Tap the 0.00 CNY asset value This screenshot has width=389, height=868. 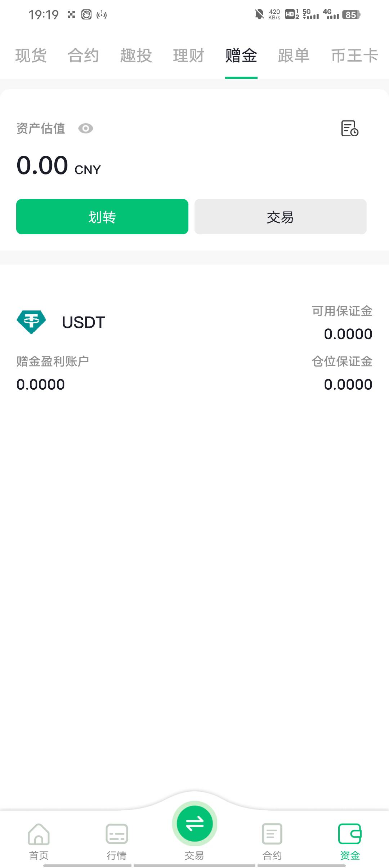(58, 166)
